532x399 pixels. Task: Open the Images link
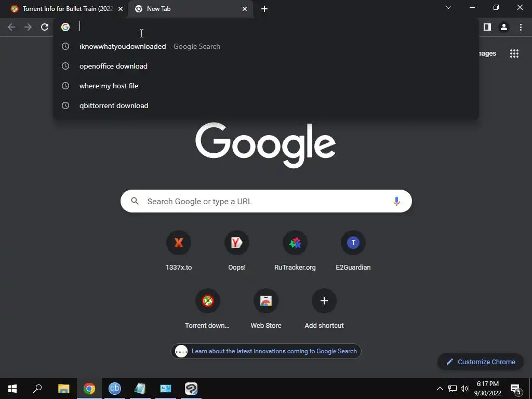487,54
